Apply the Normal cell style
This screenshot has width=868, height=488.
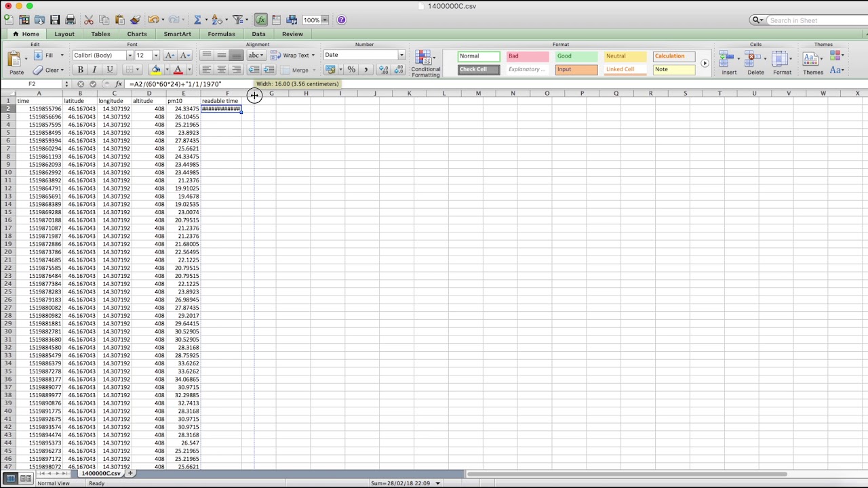click(479, 56)
